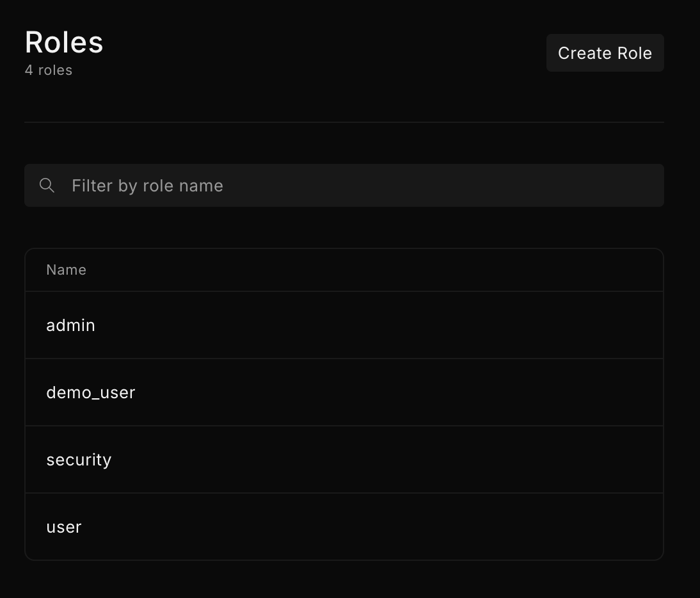Click the empty right side of user row
This screenshot has width=700, height=598.
click(480, 527)
